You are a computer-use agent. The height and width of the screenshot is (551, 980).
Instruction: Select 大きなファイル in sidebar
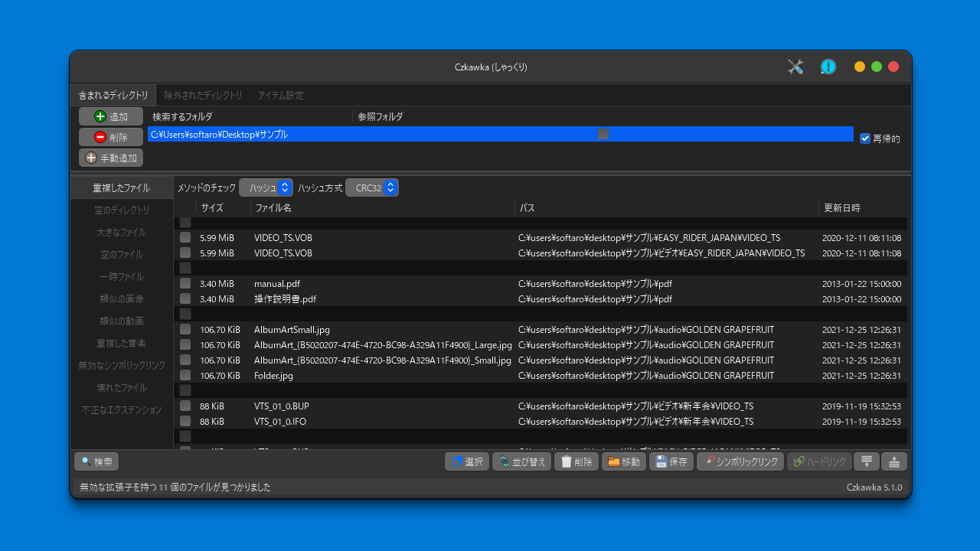(122, 232)
